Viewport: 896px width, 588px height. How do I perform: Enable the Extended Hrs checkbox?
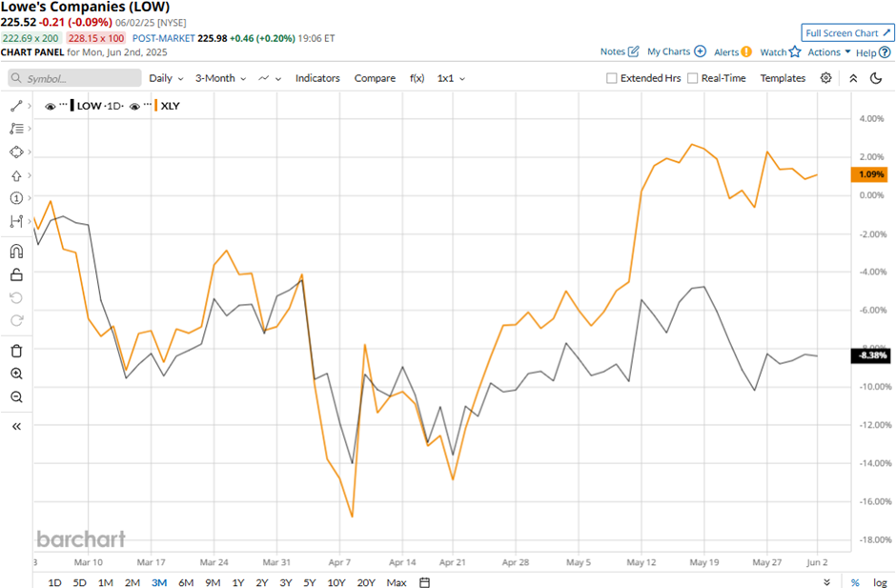611,78
